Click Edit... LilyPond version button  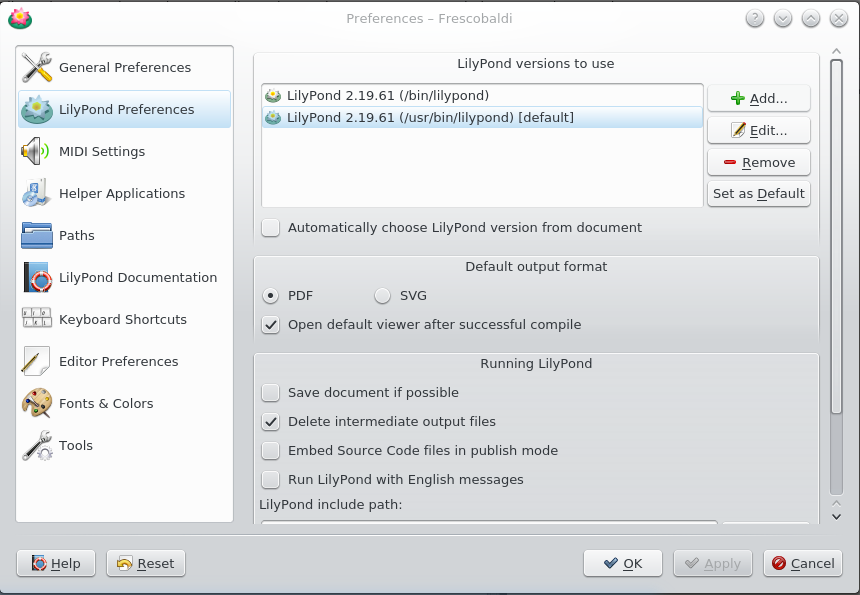(x=759, y=131)
